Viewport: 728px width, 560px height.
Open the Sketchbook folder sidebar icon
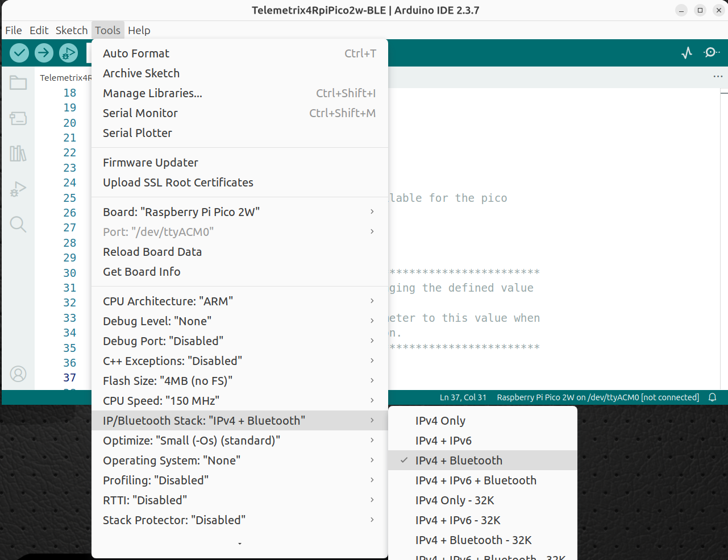(18, 83)
